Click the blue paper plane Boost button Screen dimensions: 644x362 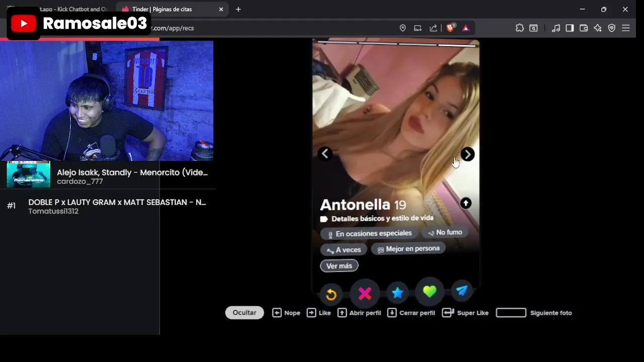462,291
